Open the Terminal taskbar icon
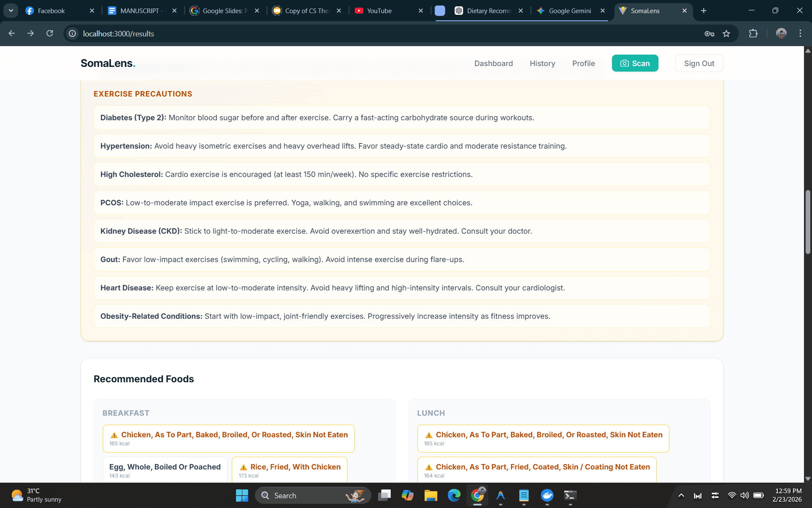Viewport: 812px width, 508px height. pyautogui.click(x=570, y=495)
